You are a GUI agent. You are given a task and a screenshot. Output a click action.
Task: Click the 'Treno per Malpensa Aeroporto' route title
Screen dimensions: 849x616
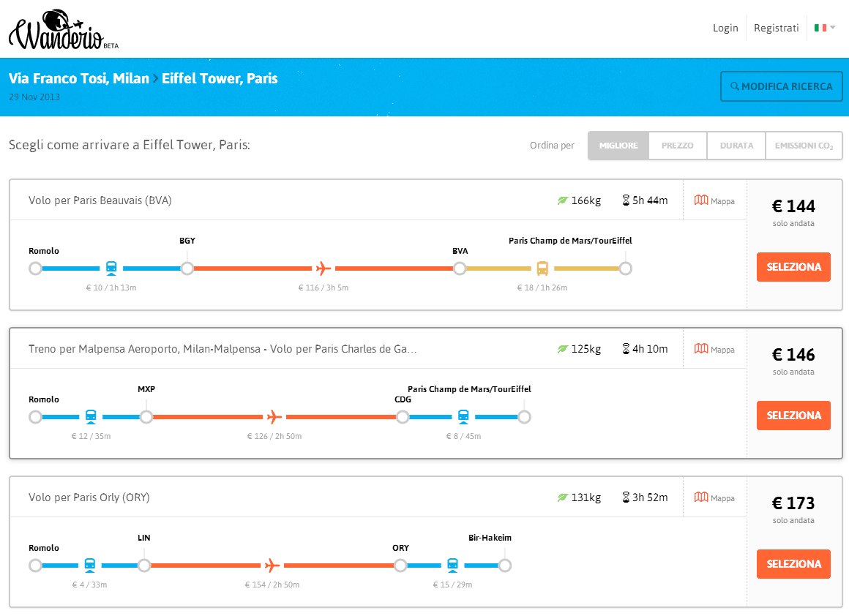222,349
